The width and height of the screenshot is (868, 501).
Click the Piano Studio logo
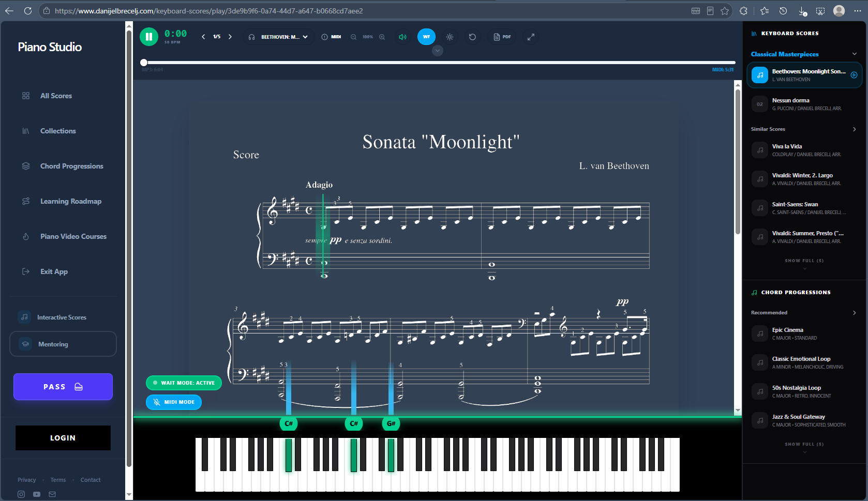point(50,47)
